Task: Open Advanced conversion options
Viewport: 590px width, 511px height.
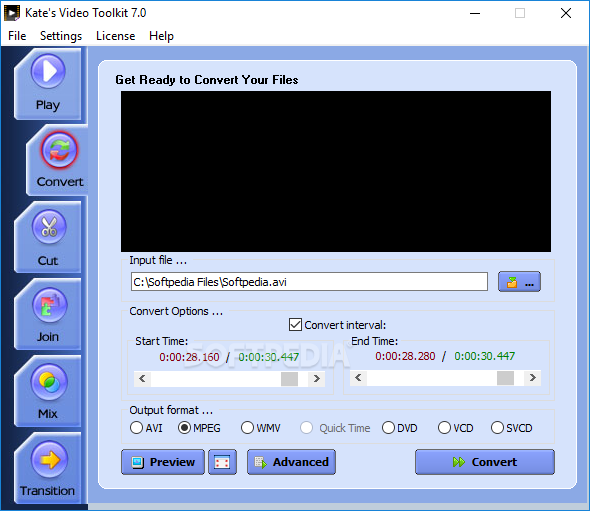Action: pos(291,462)
